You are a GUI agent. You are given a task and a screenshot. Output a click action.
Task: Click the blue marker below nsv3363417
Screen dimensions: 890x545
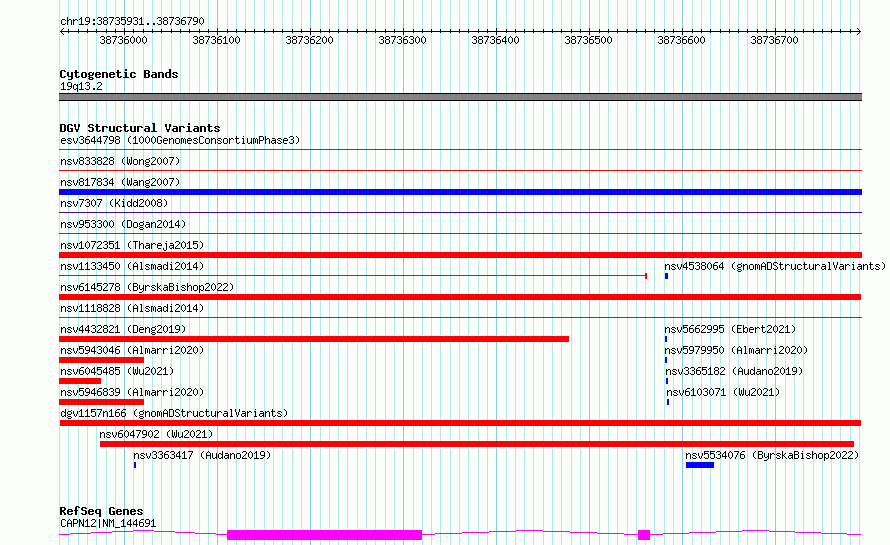(x=135, y=465)
